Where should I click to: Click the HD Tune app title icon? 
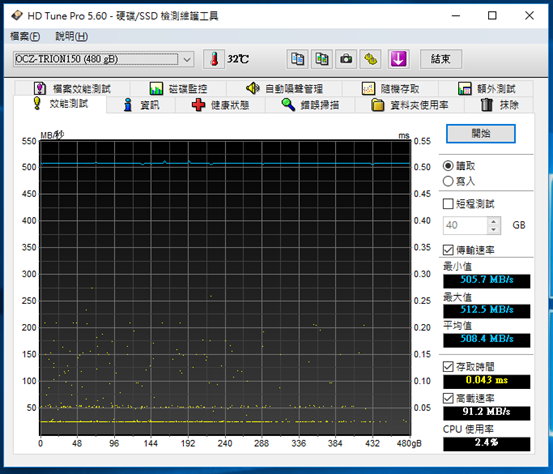17,16
